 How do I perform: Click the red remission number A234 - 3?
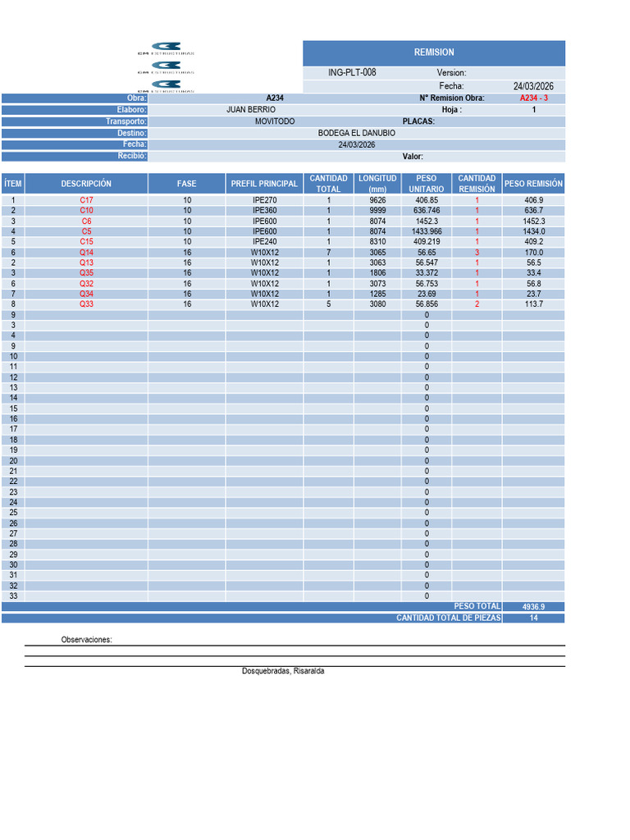pyautogui.click(x=533, y=98)
